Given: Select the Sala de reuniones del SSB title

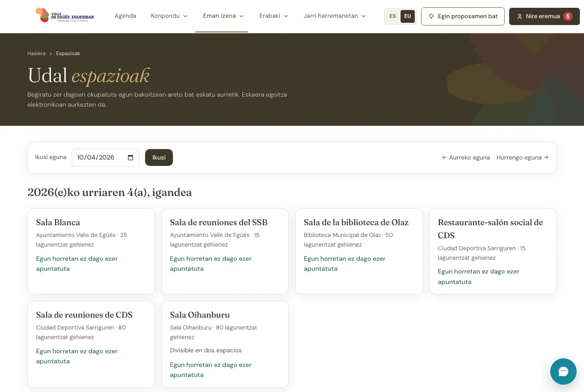Looking at the screenshot, I should (219, 222).
